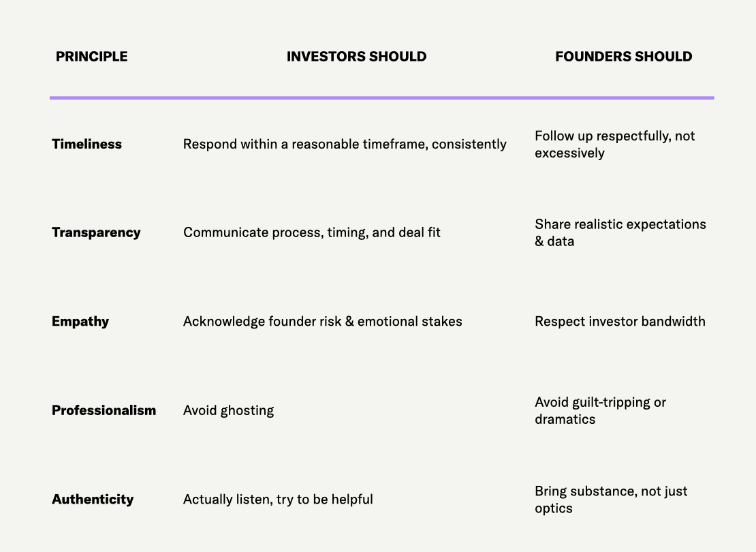Select the Authenticity principle label
756x552 pixels.
click(93, 499)
